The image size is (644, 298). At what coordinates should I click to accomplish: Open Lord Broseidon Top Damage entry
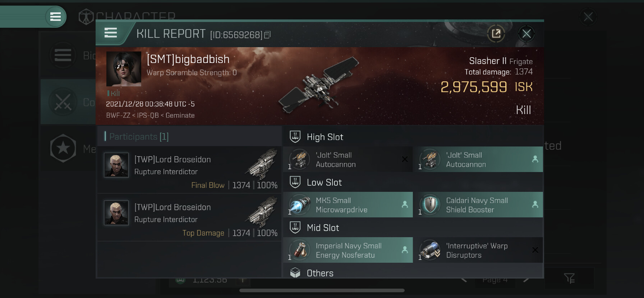pyautogui.click(x=189, y=218)
